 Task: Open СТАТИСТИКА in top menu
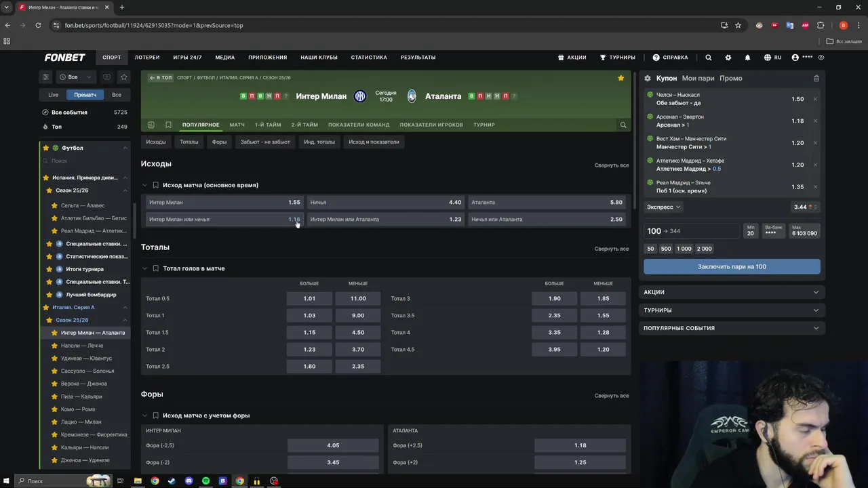(x=369, y=58)
